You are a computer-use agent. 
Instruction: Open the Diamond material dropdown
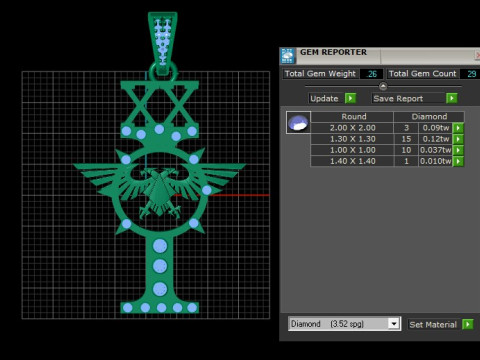[394, 324]
